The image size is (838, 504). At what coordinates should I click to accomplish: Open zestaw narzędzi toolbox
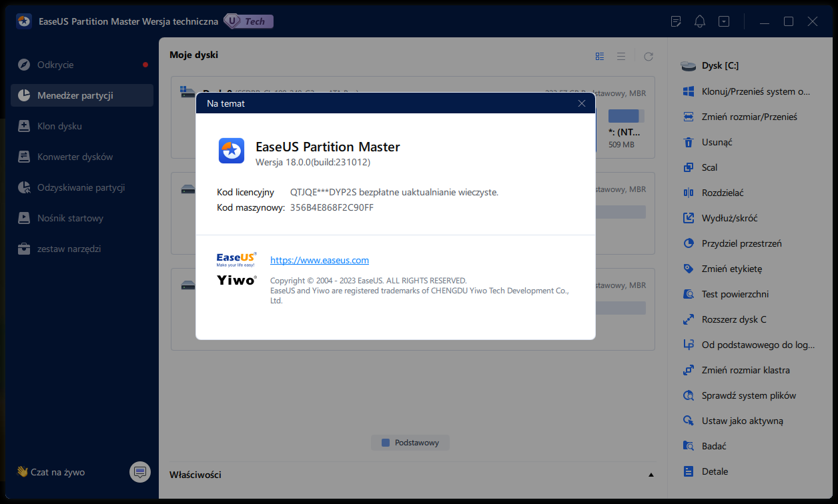[82, 249]
